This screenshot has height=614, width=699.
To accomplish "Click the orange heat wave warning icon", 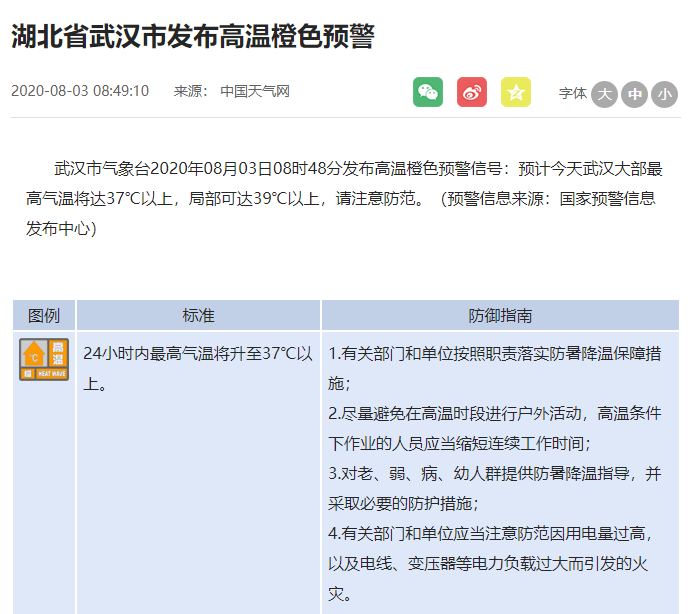I will [x=44, y=359].
